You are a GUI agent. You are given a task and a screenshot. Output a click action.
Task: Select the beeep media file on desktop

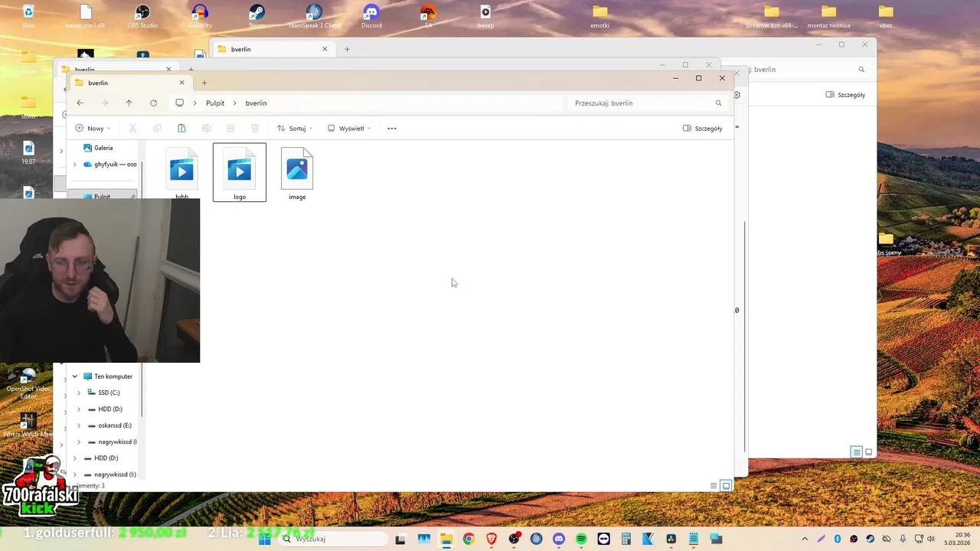[x=485, y=16]
